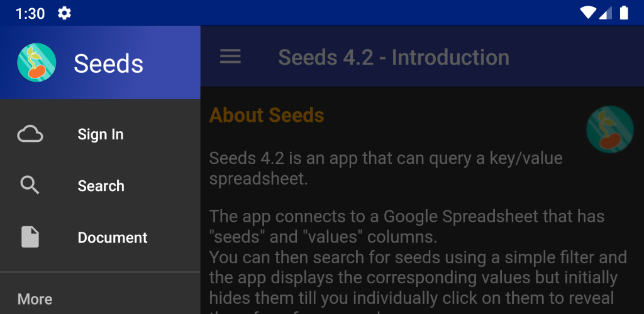Select the Sign In menu label

pos(101,134)
